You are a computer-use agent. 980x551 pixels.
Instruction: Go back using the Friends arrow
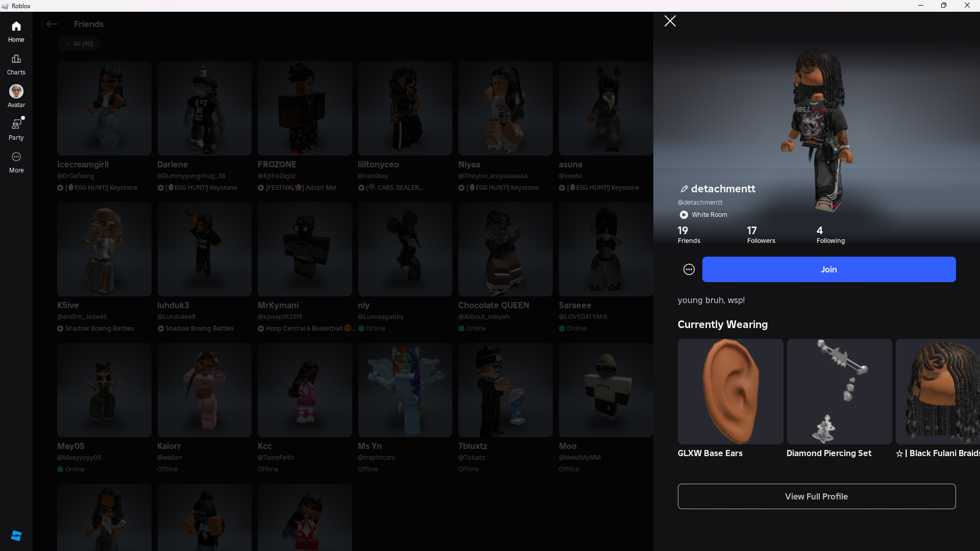pyautogui.click(x=52, y=24)
